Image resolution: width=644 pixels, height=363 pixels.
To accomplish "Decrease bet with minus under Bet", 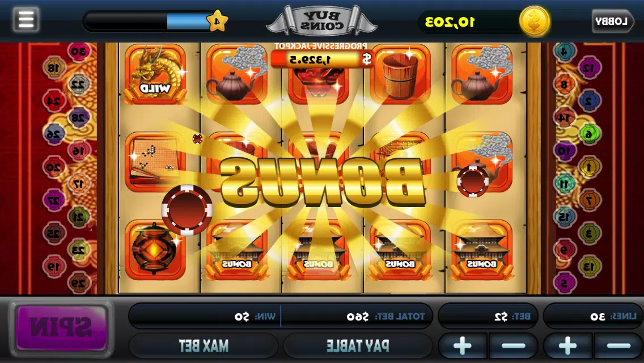I will coord(513,346).
